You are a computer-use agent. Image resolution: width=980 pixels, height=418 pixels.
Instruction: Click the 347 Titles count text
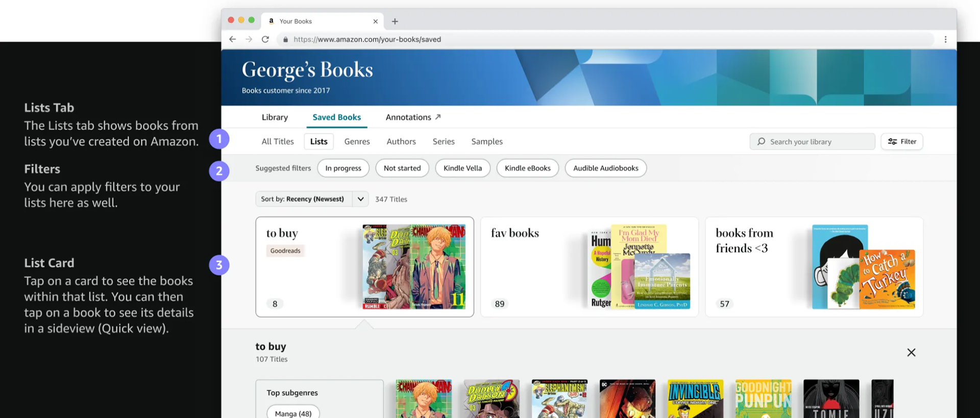click(x=391, y=199)
